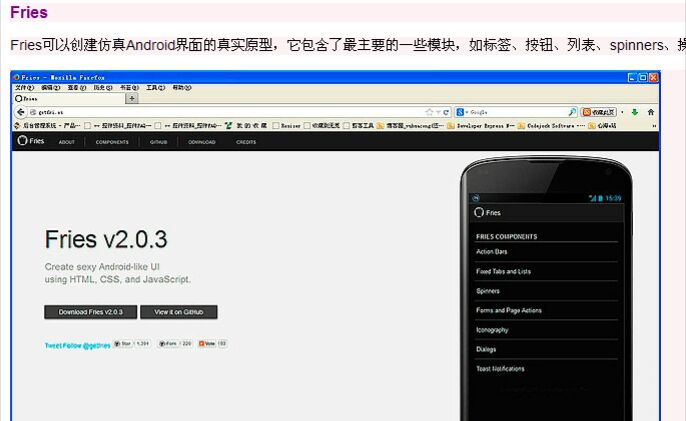Click the GitHub Fork badge
The height and width of the screenshot is (421, 686).
coord(175,344)
